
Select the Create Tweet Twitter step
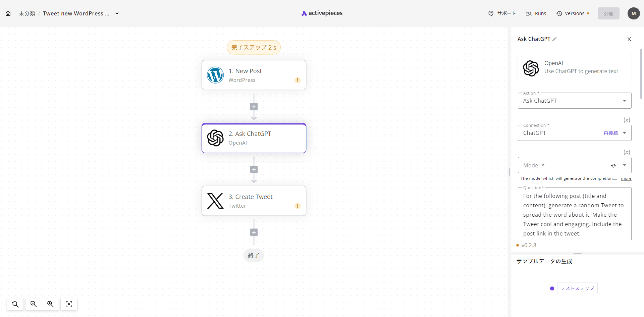pyautogui.click(x=254, y=201)
